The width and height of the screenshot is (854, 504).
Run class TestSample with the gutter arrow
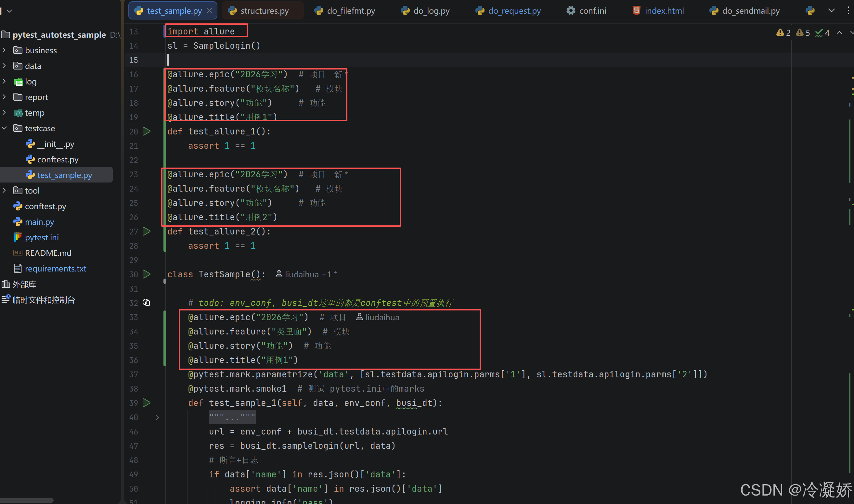(147, 274)
